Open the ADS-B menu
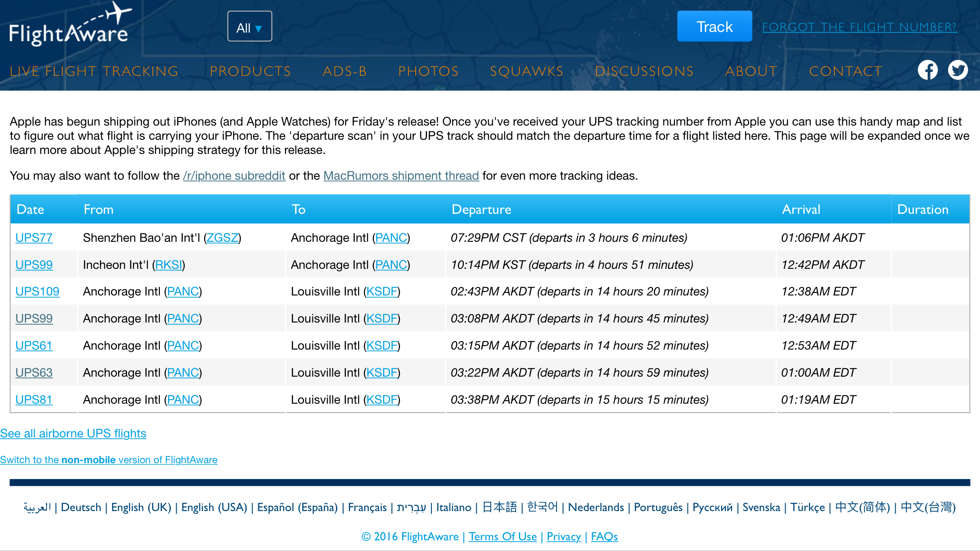 click(345, 71)
